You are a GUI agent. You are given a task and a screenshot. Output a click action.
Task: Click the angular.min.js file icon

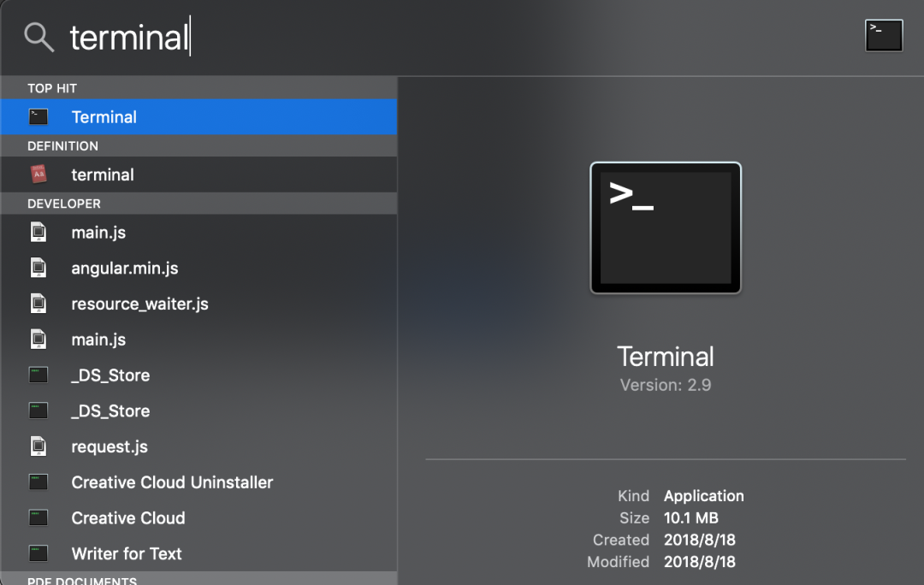coord(38,268)
